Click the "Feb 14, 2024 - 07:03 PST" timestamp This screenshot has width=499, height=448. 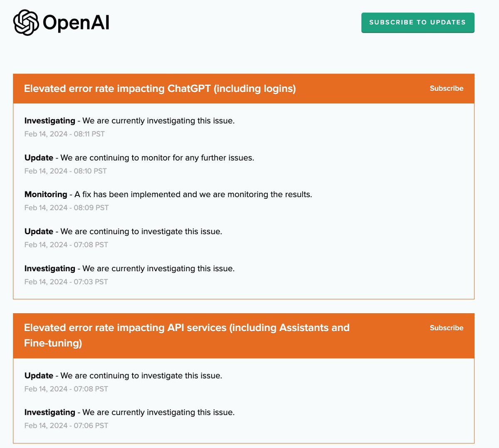[66, 282]
